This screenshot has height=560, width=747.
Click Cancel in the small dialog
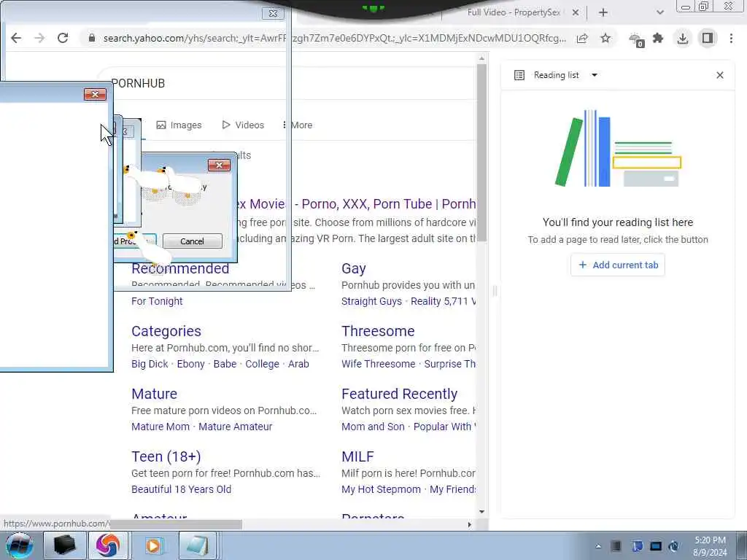(x=192, y=241)
